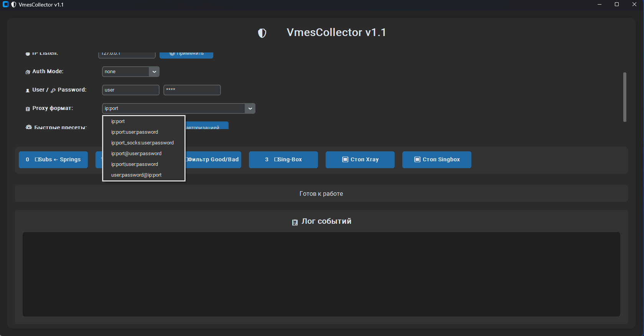Select ip:port:user:password format option
The height and width of the screenshot is (336, 644).
coord(135,132)
